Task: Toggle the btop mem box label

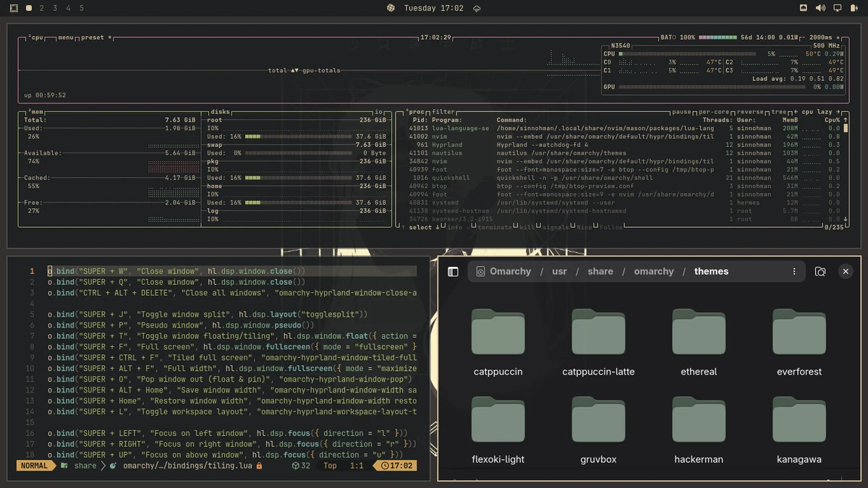Action: click(x=35, y=112)
